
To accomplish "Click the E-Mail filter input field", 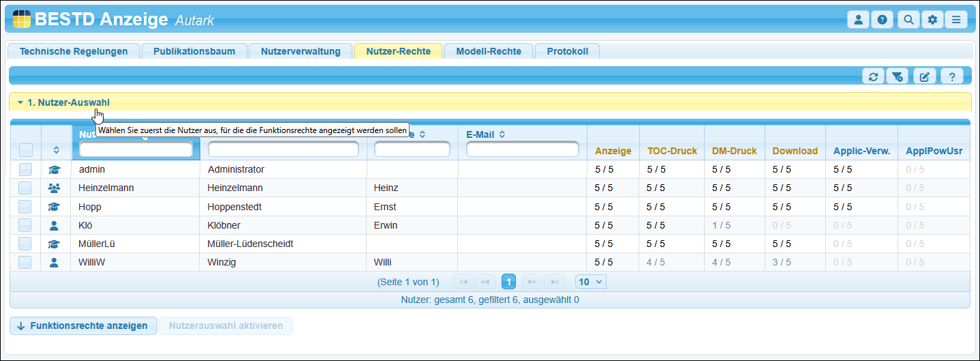I will 522,149.
